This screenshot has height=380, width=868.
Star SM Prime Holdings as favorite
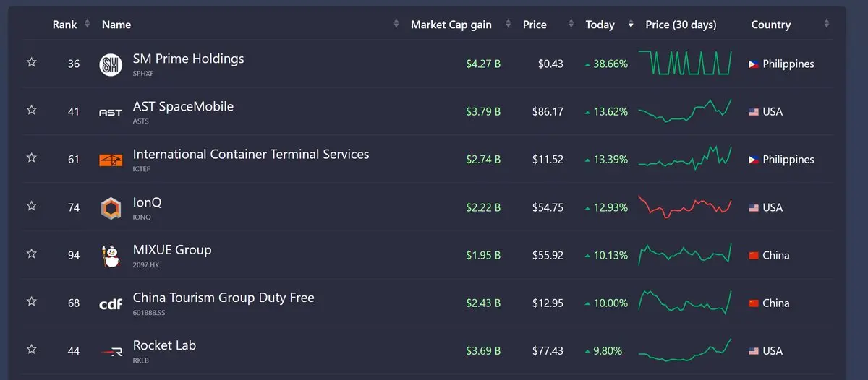point(31,63)
